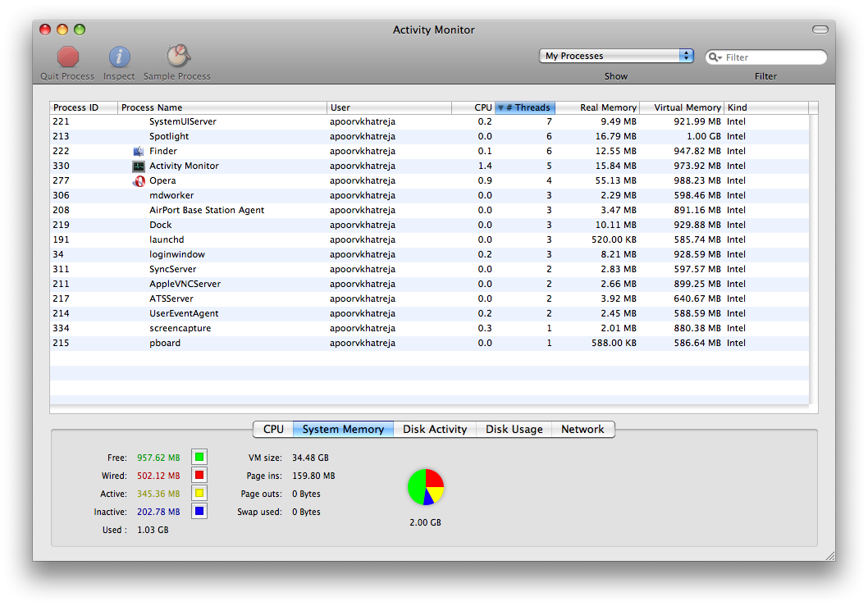Click process ID 330 cell
Screen dimensions: 868x606
(x=62, y=166)
